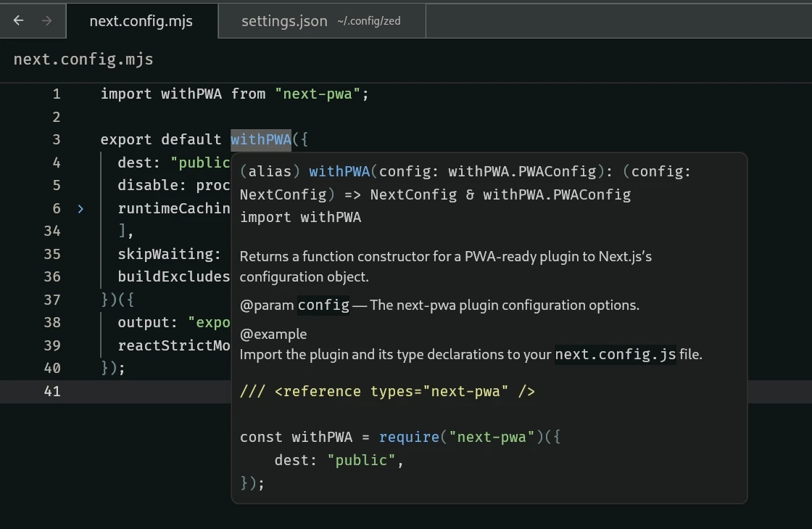The height and width of the screenshot is (529, 812).
Task: Click the require keyword in the hover example
Action: 409,437
